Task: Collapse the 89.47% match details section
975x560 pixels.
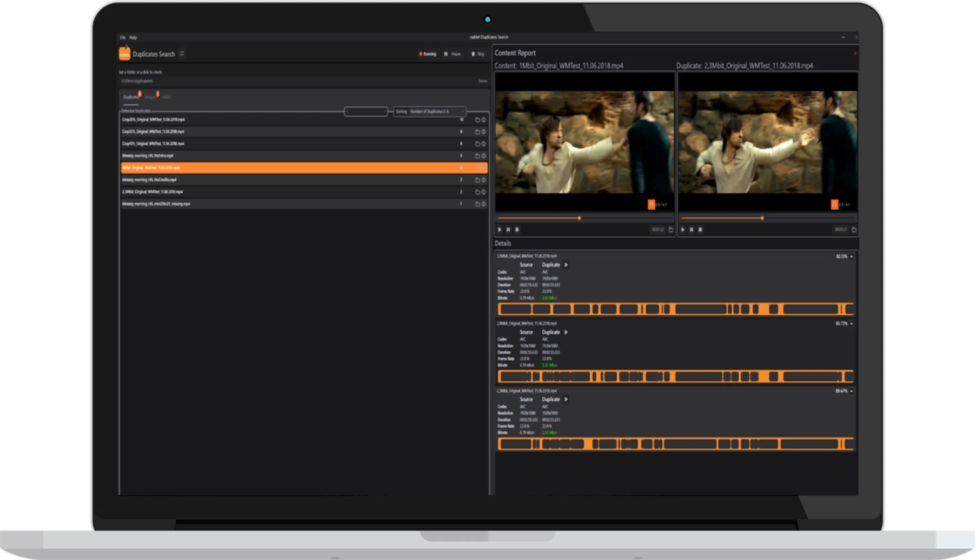Action: tap(851, 391)
